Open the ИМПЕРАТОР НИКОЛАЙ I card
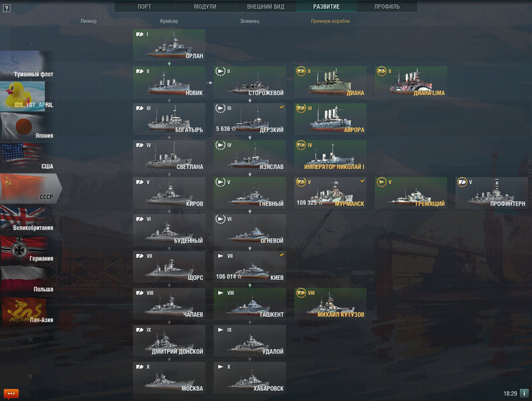The image size is (532, 401). pyautogui.click(x=331, y=156)
